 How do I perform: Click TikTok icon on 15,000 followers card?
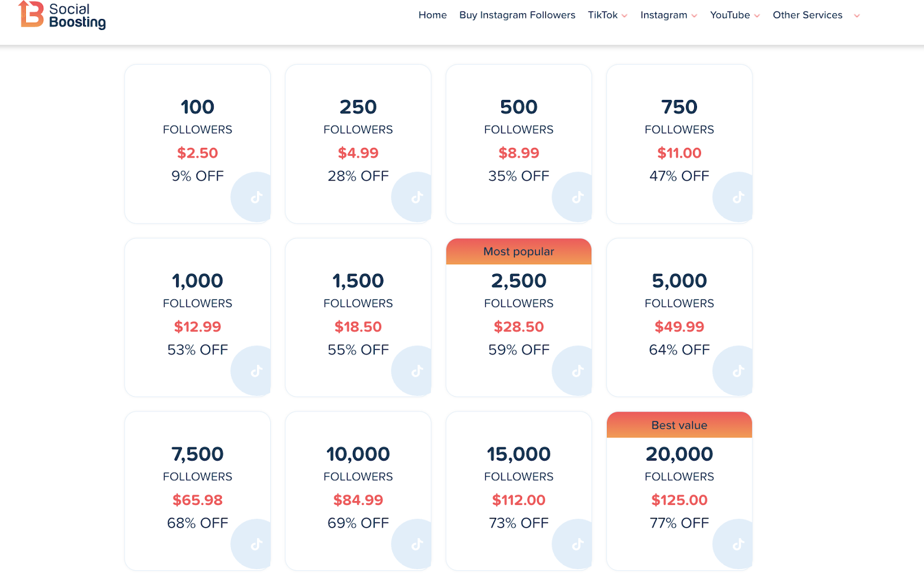[x=577, y=544]
